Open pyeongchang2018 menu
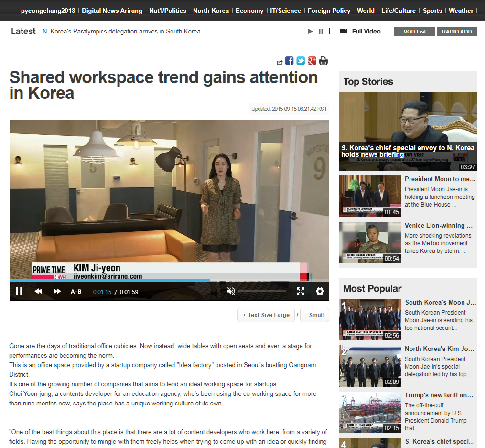 click(48, 11)
